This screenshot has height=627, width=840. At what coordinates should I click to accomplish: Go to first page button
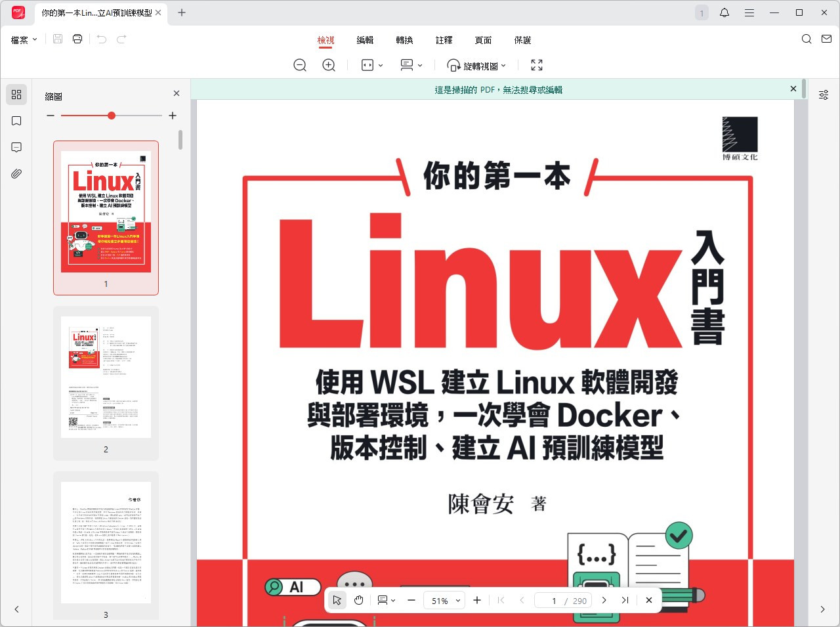click(x=501, y=600)
